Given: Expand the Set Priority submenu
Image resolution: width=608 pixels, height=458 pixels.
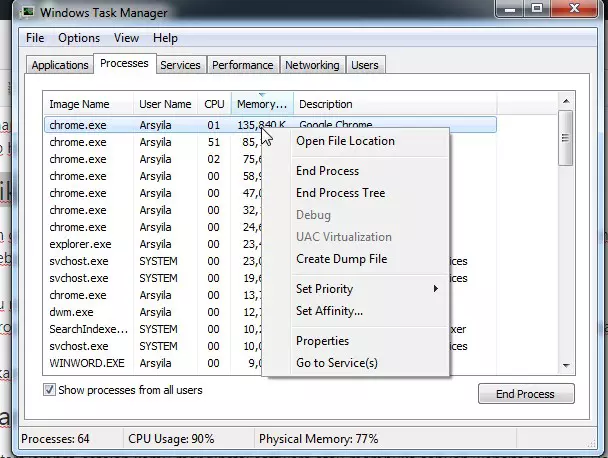Looking at the screenshot, I should pos(355,289).
